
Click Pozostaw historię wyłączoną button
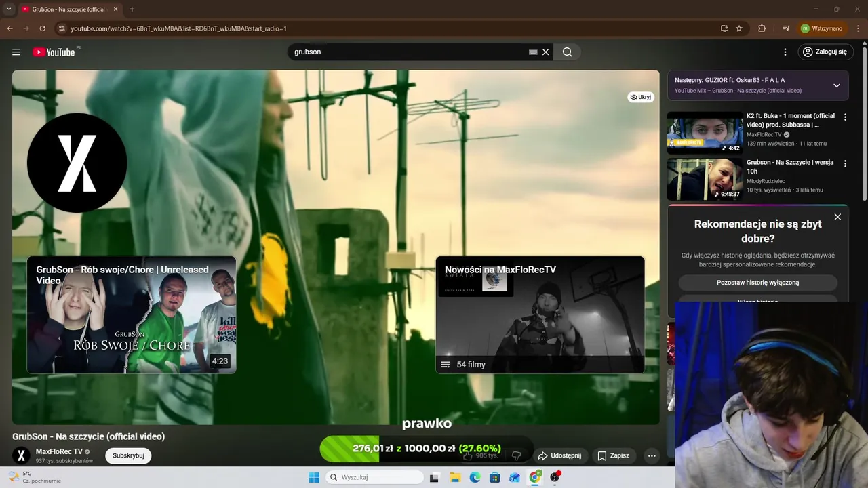(x=757, y=282)
